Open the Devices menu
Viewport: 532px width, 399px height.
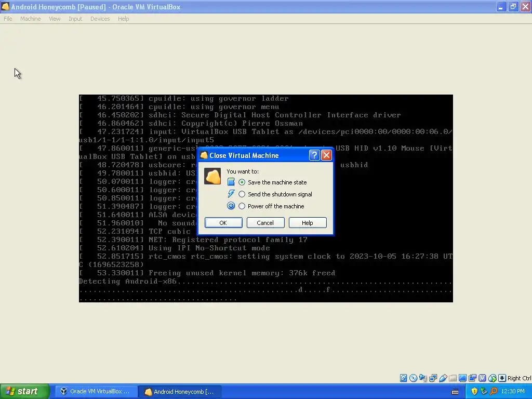point(100,19)
